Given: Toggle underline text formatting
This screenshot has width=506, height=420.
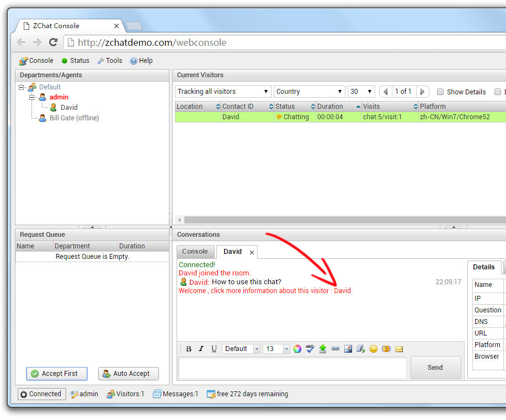Looking at the screenshot, I should pyautogui.click(x=214, y=349).
